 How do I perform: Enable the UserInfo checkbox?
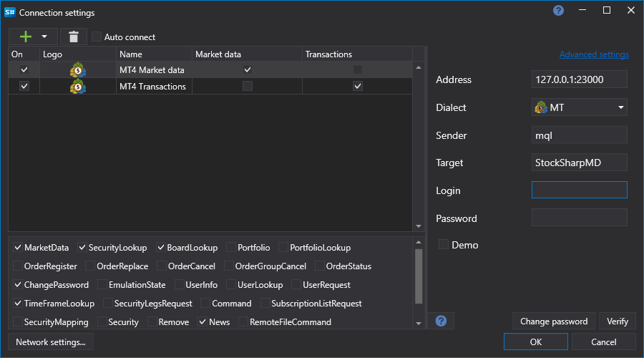(x=179, y=284)
